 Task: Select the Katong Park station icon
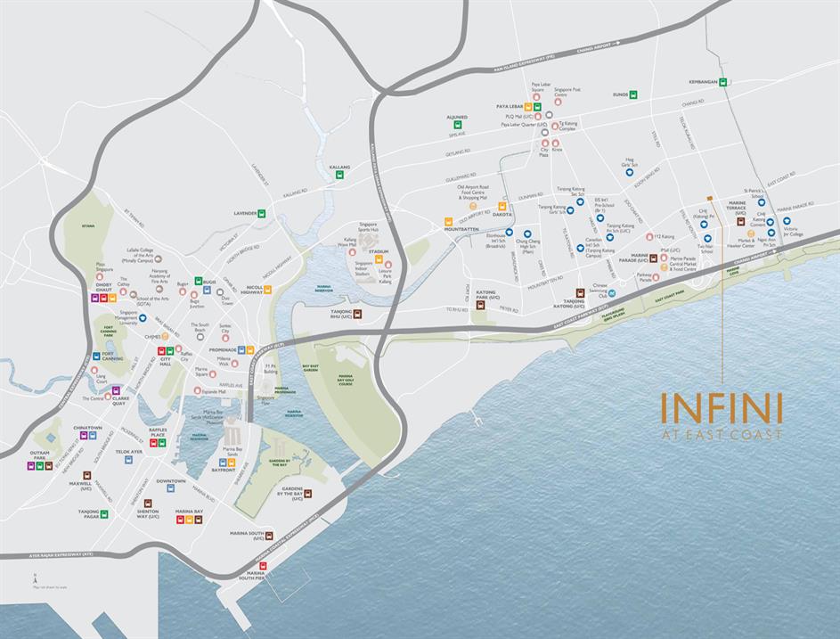(481, 303)
